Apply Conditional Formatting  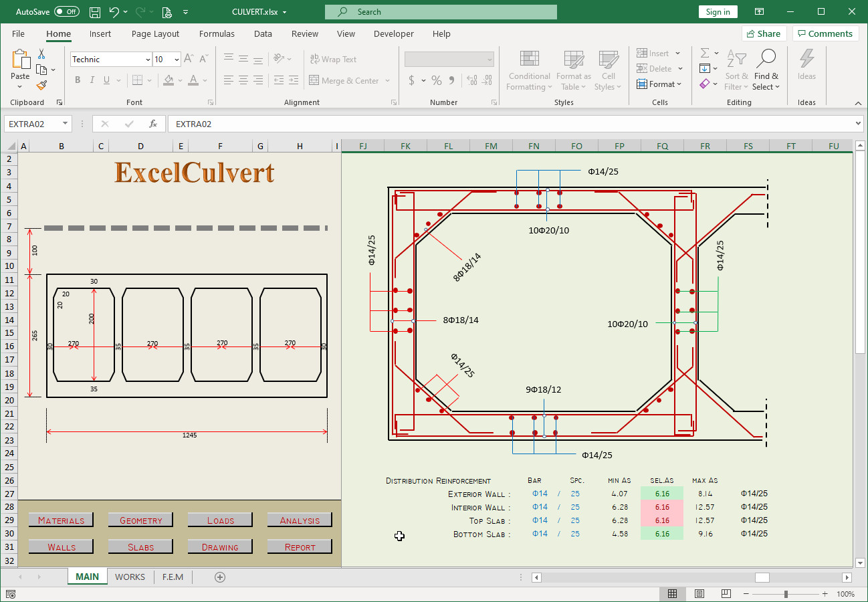pyautogui.click(x=528, y=70)
